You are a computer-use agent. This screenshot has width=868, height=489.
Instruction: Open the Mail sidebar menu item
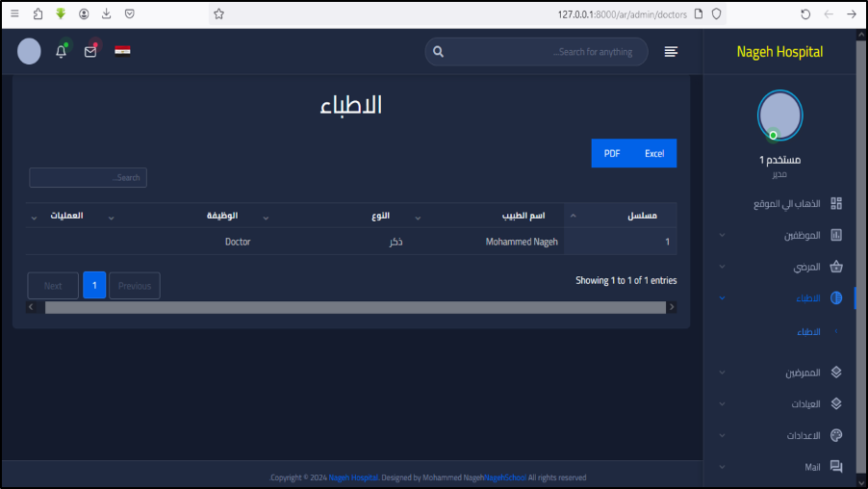(812, 467)
